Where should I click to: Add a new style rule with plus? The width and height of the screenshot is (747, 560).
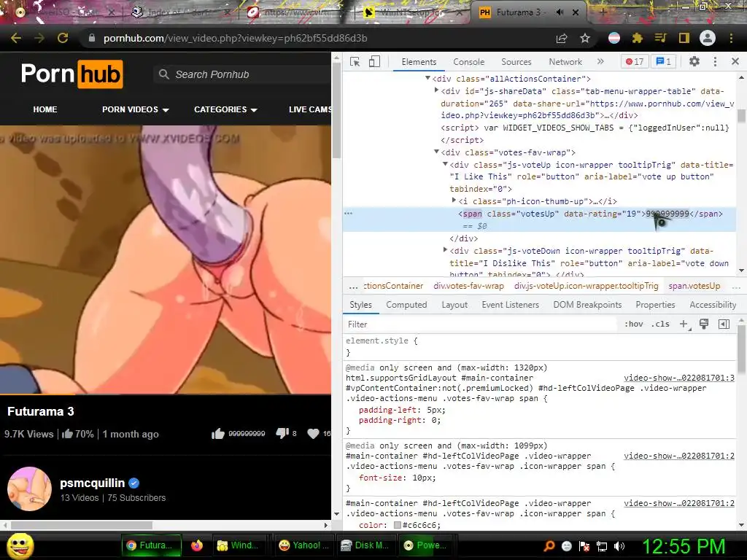point(684,324)
